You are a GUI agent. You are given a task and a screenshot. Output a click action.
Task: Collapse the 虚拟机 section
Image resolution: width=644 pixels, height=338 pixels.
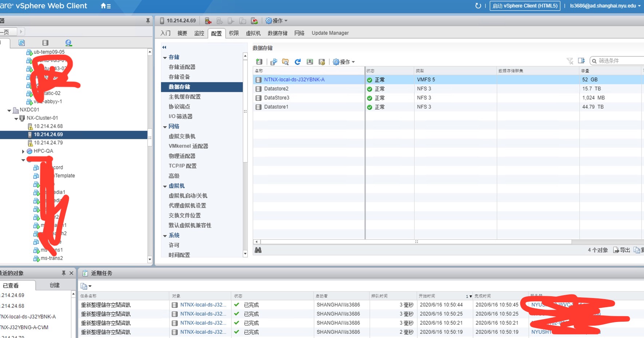(x=165, y=186)
